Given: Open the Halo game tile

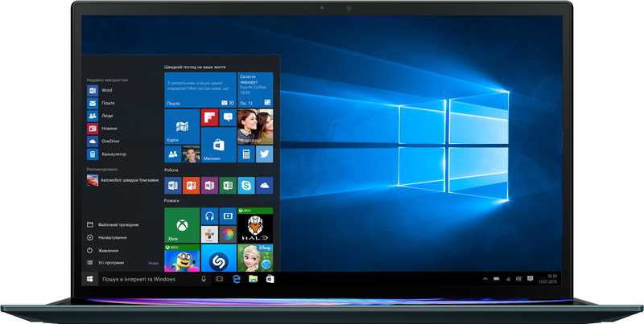Looking at the screenshot, I should (x=255, y=225).
